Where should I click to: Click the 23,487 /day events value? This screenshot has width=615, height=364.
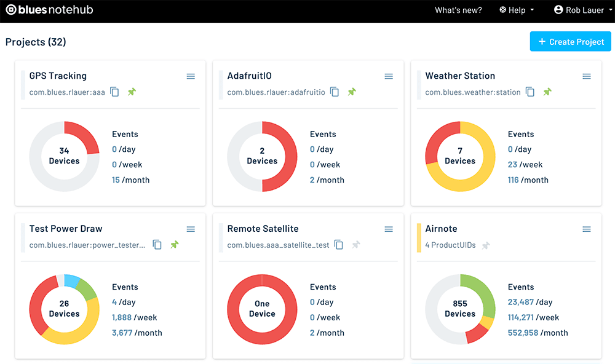coord(530,302)
